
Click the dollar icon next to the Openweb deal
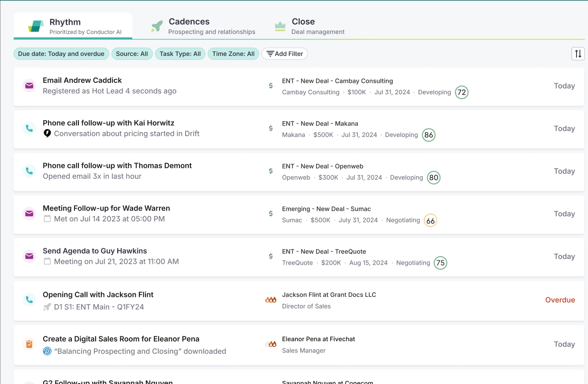tap(271, 171)
